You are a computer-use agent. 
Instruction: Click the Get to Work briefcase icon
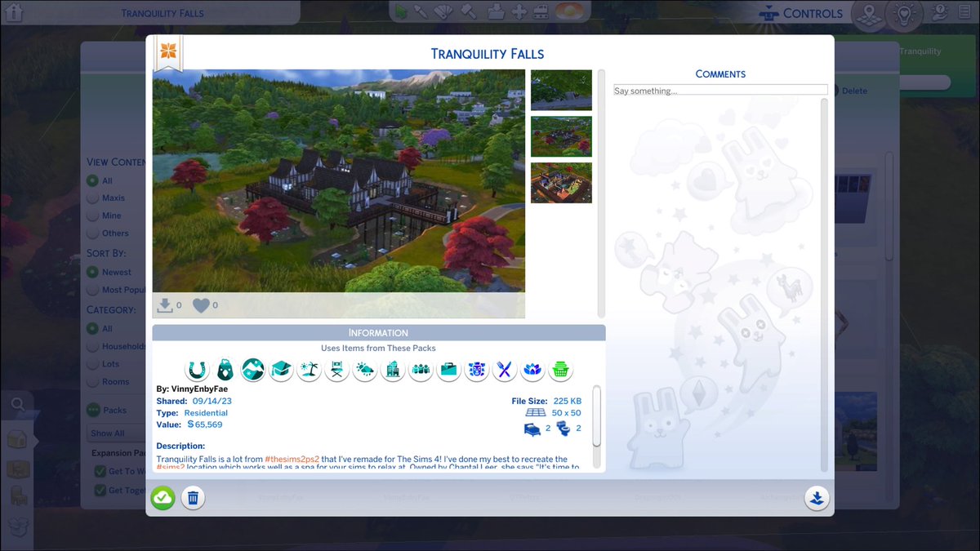448,370
